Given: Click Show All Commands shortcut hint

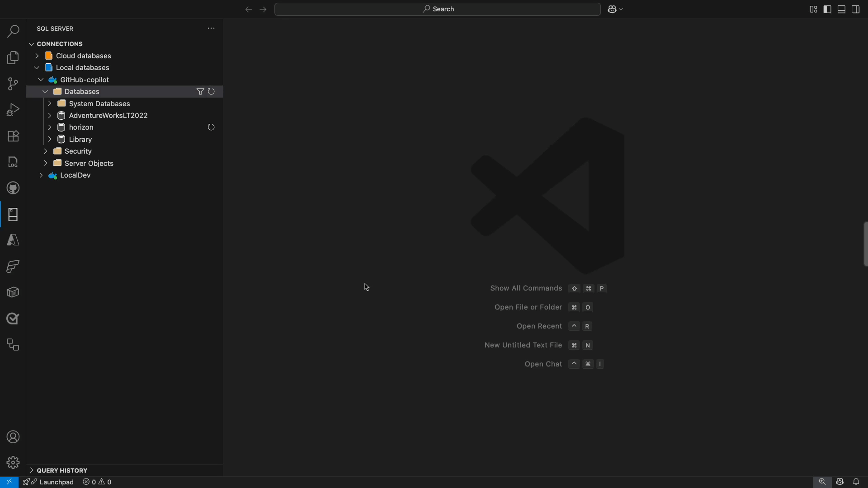Looking at the screenshot, I should click(x=526, y=288).
